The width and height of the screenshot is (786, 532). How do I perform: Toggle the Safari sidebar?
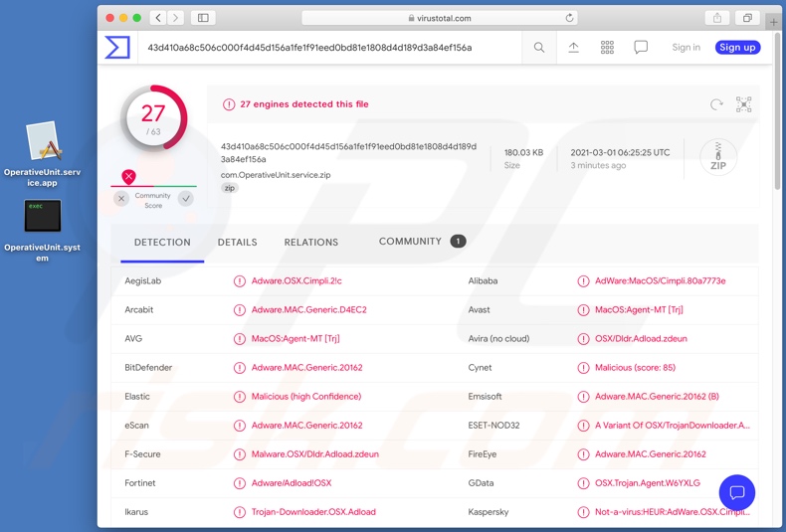coord(203,18)
